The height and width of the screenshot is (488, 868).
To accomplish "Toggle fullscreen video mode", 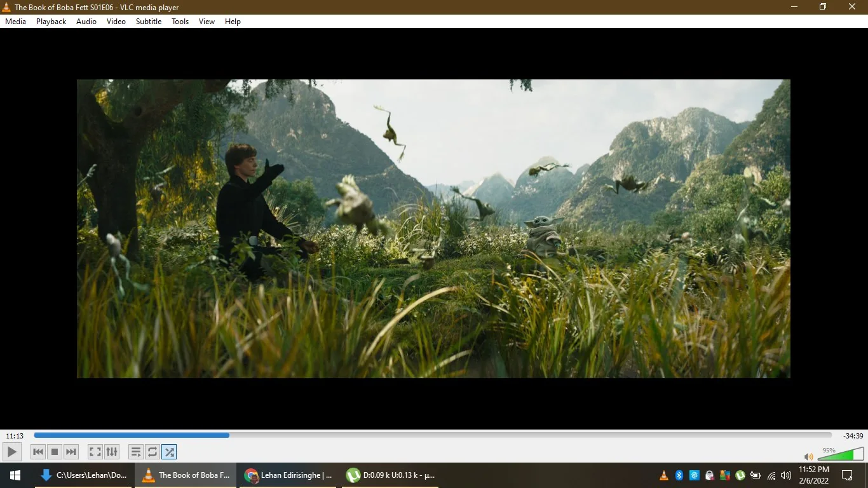I will 95,452.
